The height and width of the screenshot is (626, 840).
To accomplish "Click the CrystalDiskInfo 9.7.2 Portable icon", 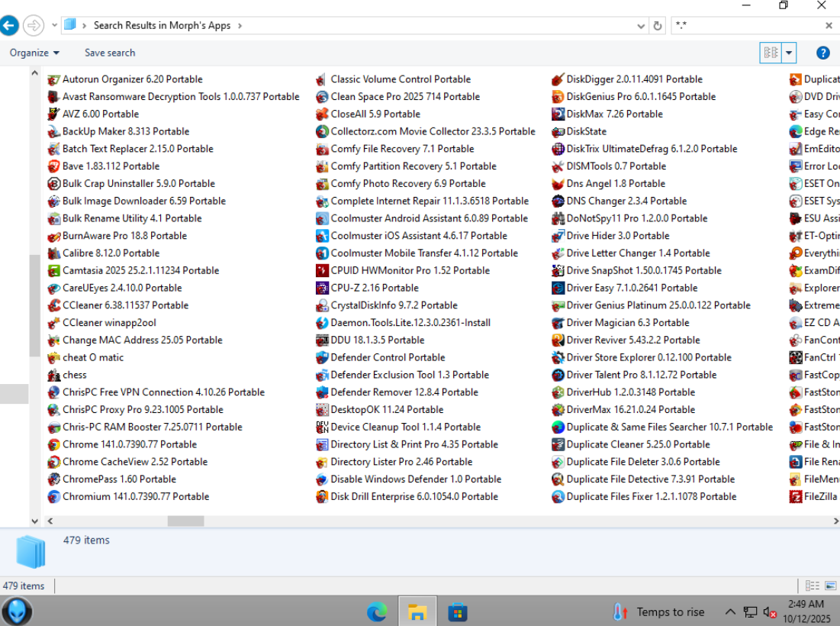I will 322,305.
